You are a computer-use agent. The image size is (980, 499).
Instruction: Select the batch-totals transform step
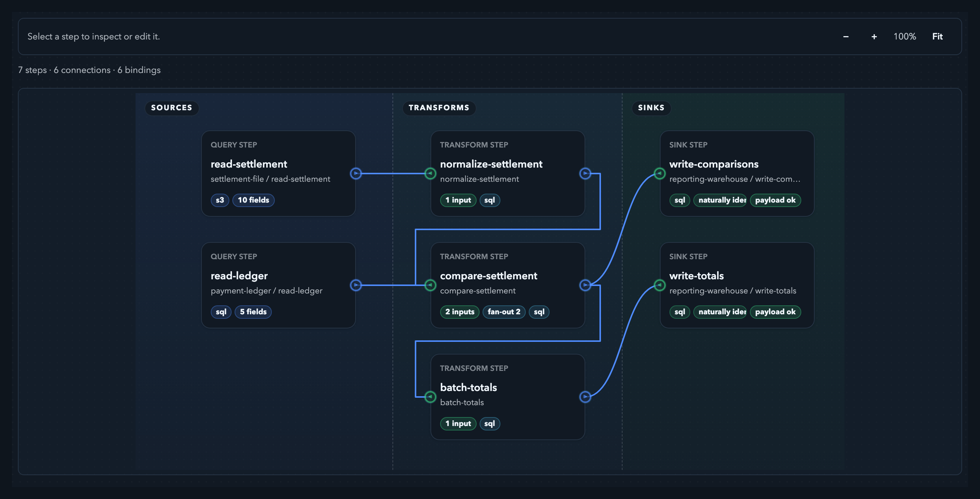507,397
